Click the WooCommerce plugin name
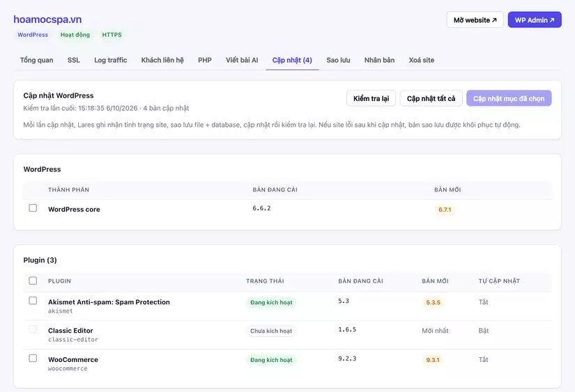Image resolution: width=575 pixels, height=392 pixels. pos(73,360)
